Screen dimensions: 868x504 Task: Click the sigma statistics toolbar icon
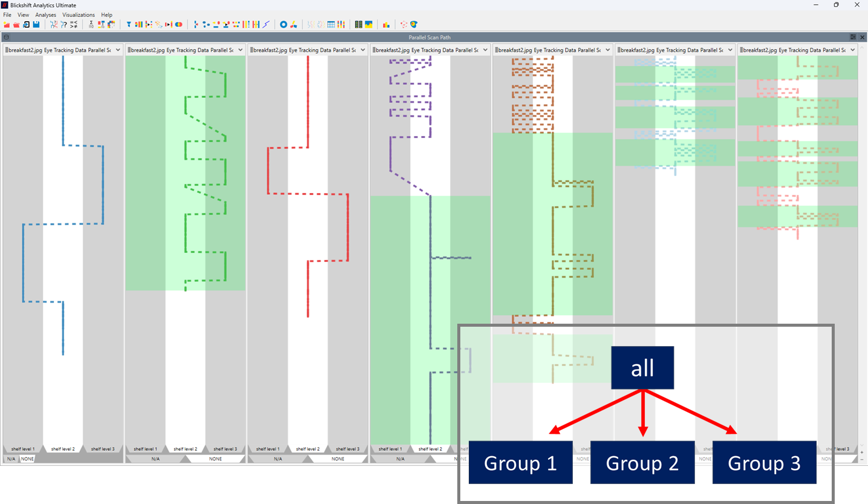click(91, 25)
